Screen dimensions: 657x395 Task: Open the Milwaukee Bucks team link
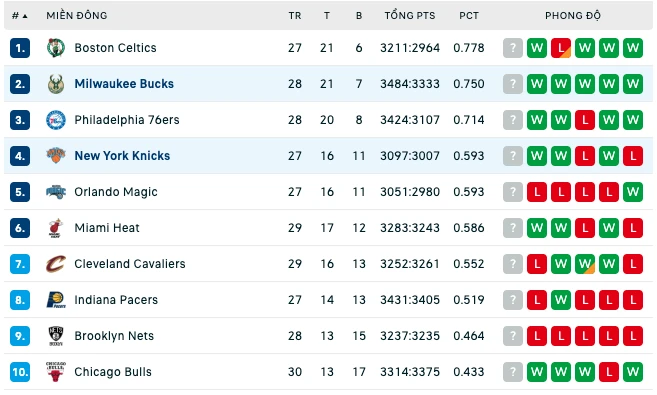pos(124,84)
